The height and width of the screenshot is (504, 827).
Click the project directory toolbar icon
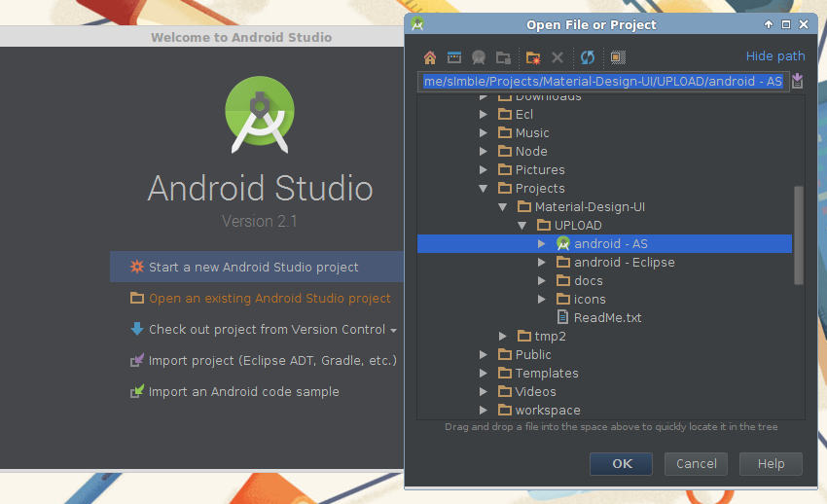click(479, 57)
